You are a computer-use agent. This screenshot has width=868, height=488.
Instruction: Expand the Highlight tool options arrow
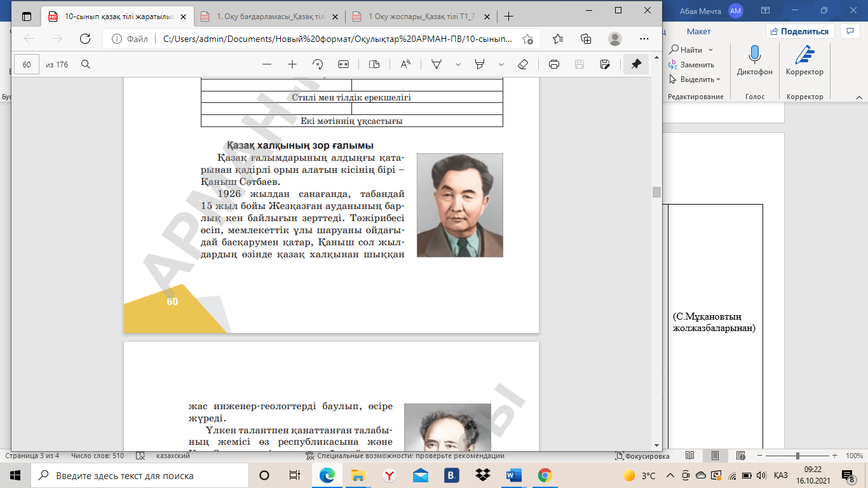tap(501, 64)
